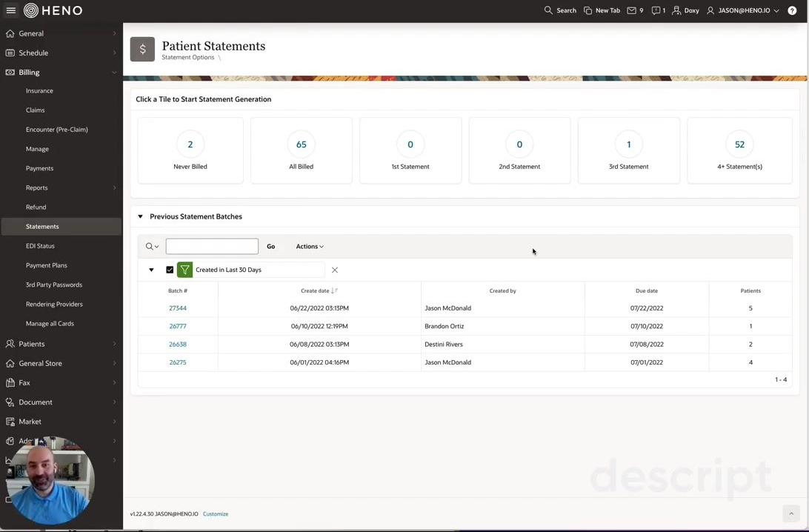809x532 pixels.
Task: Open batch number 27344
Action: [178, 308]
